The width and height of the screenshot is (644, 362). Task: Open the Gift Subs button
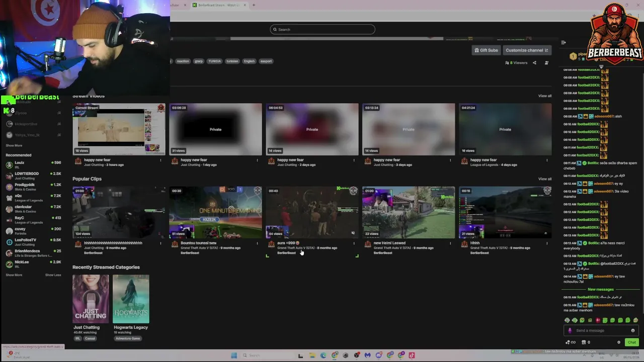486,50
